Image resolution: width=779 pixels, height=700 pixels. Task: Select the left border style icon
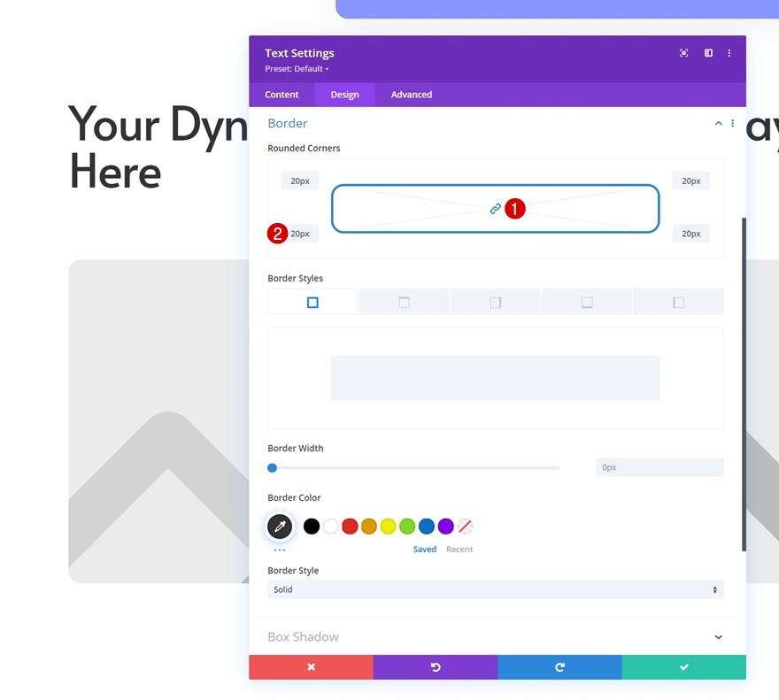(x=678, y=302)
